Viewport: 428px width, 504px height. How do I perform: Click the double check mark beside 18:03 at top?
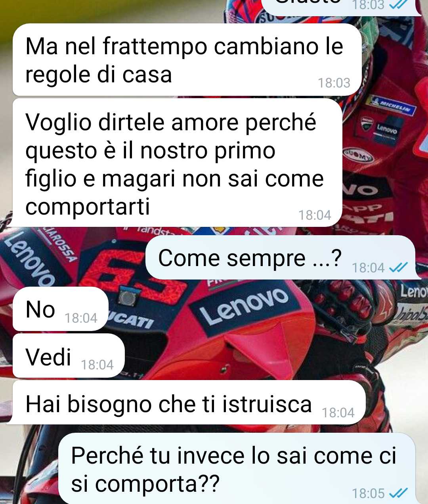tap(398, 5)
